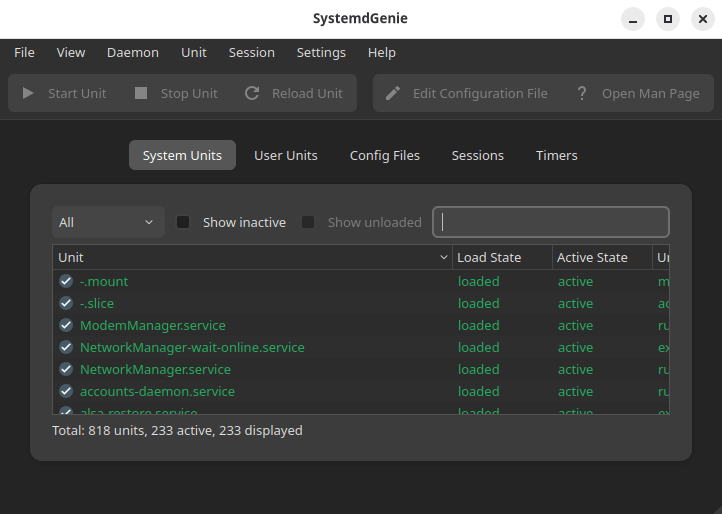Select the accounts-daemon.service unit name
This screenshot has height=514, width=722.
point(157,392)
